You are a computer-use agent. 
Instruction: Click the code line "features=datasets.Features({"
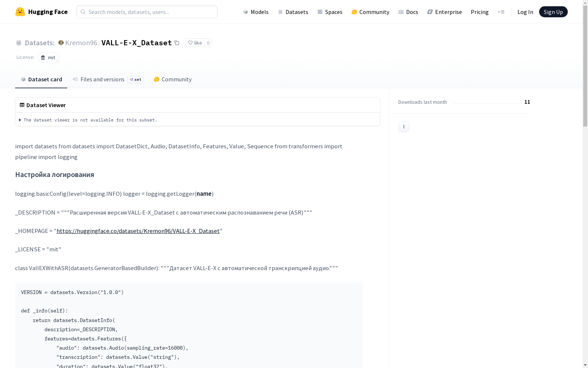pos(86,339)
